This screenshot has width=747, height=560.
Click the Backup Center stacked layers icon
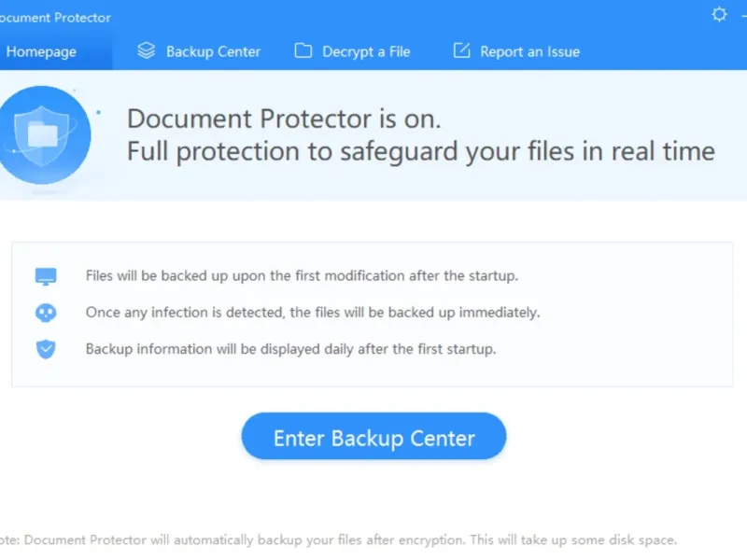(x=146, y=51)
